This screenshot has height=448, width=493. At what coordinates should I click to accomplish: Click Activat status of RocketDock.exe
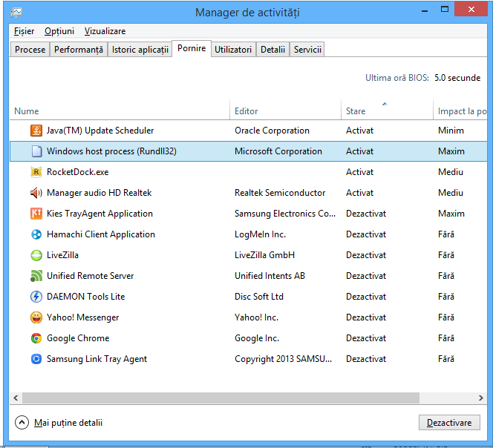tap(359, 172)
